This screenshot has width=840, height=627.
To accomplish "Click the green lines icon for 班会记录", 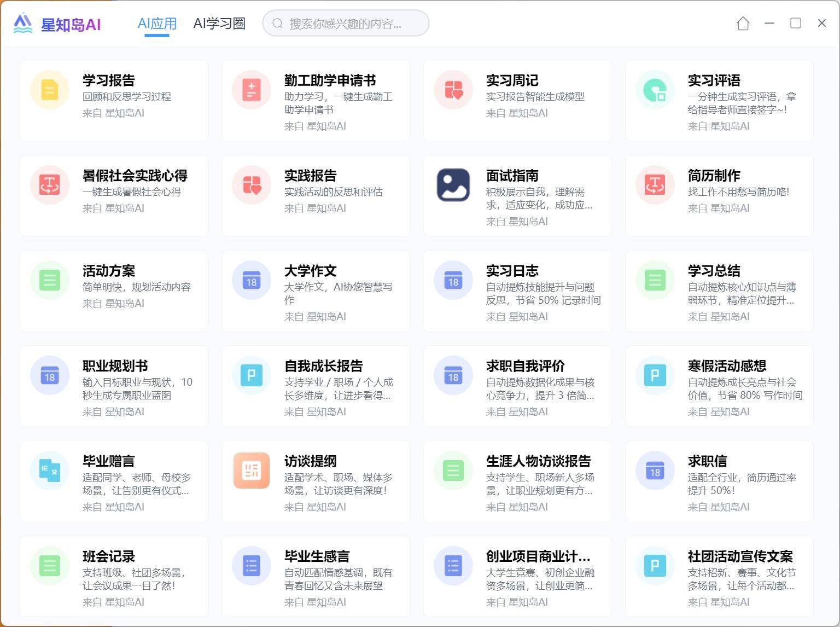I will 50,566.
